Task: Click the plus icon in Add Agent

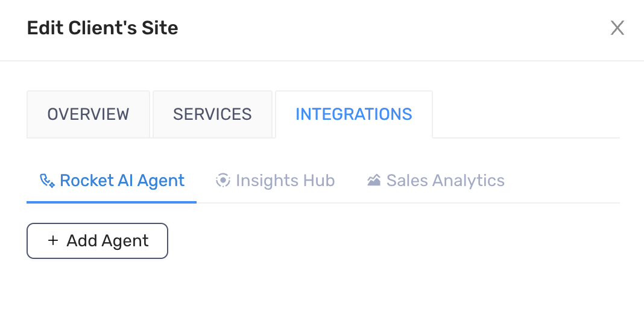Action: coord(53,241)
